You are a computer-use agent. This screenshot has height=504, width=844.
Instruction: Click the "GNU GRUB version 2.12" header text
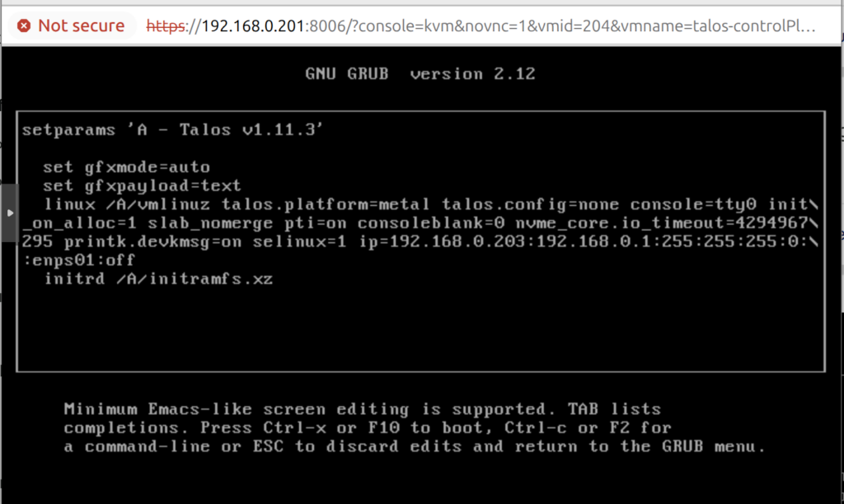(x=420, y=74)
